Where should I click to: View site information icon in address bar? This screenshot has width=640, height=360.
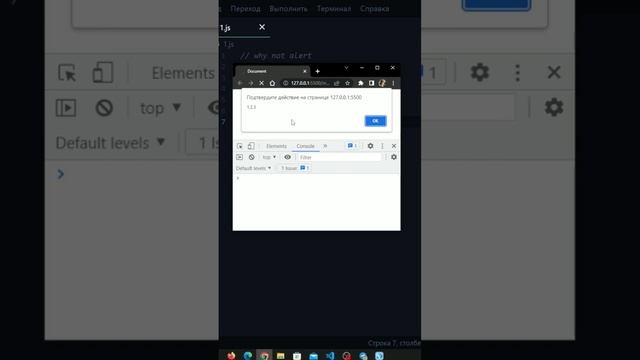286,83
